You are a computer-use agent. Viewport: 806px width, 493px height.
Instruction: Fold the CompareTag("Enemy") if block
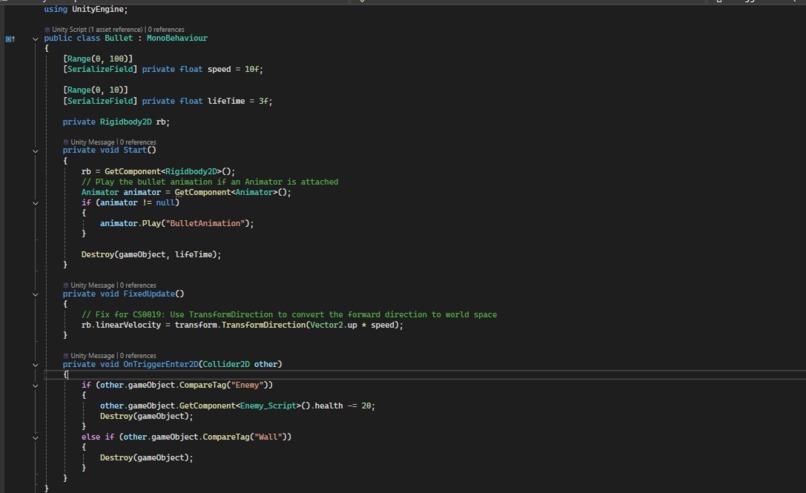pyautogui.click(x=35, y=386)
